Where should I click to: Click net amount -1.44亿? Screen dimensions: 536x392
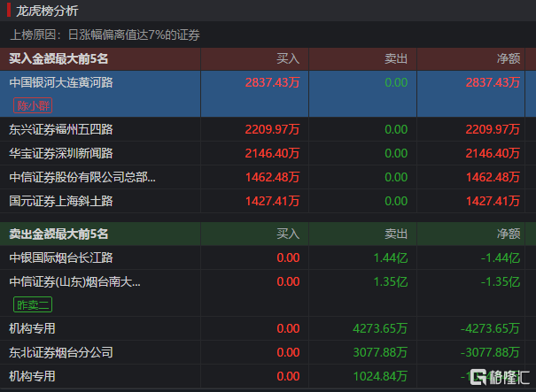[501, 257]
